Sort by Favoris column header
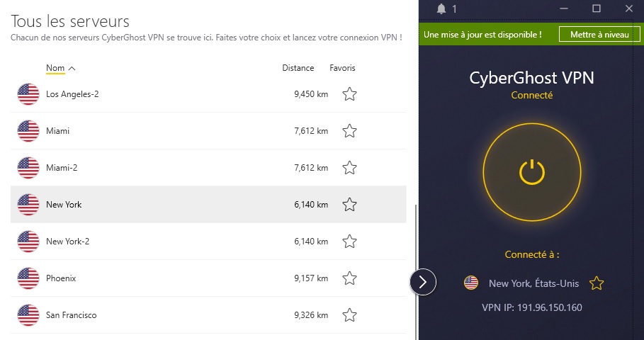The image size is (644, 340). tap(342, 68)
